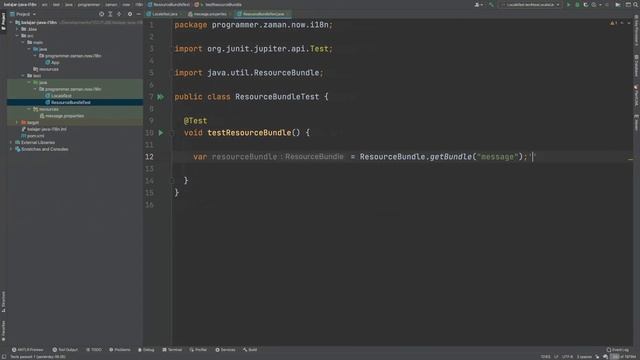The width and height of the screenshot is (640, 360).
Task: Open run configuration dropdown
Action: tap(530, 4)
